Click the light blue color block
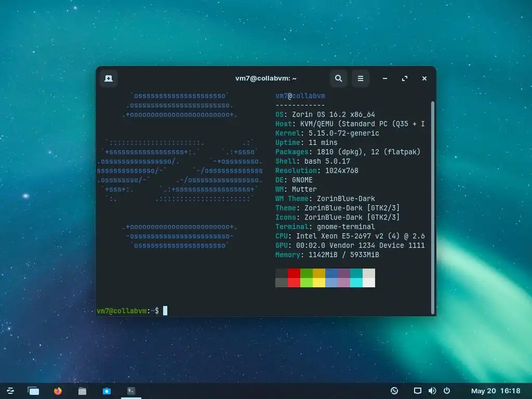Screen dimensions: 532x399 331,283
